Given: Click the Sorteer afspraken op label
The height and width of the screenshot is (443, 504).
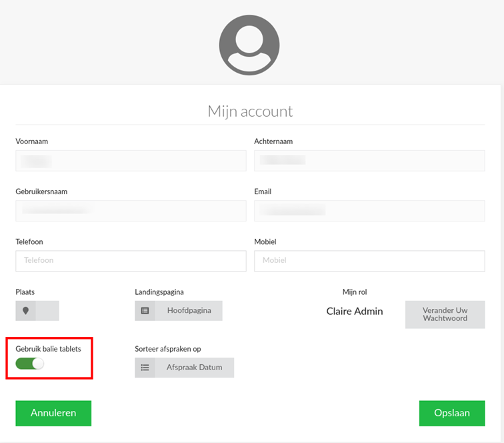Looking at the screenshot, I should click(x=168, y=349).
